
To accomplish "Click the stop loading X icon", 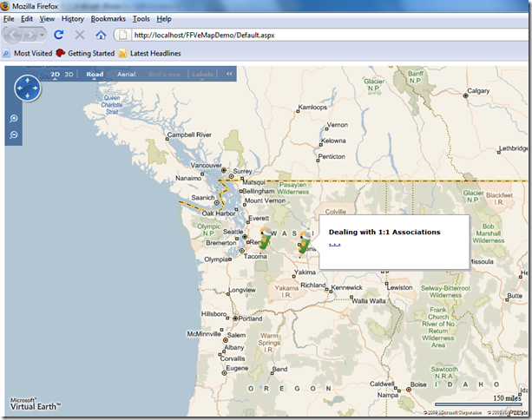I will 80,35.
